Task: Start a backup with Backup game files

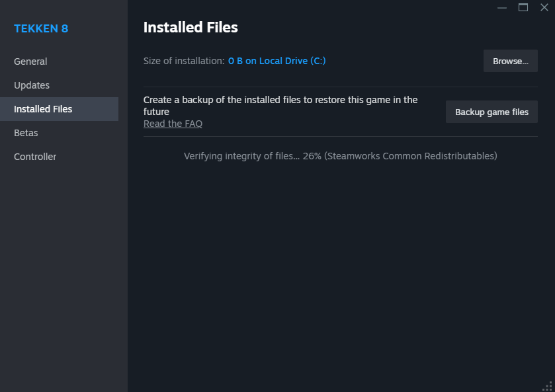Action: pyautogui.click(x=491, y=112)
